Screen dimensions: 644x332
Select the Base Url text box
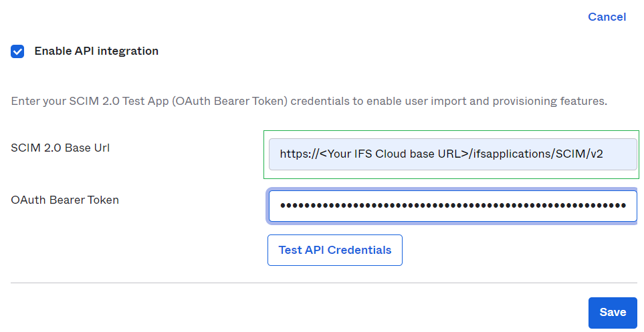[452, 154]
